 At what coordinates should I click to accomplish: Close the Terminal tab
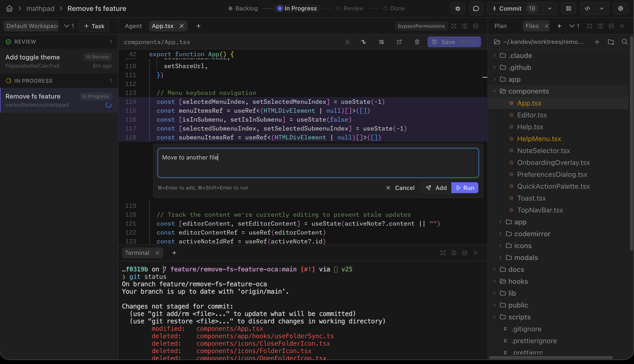(157, 253)
